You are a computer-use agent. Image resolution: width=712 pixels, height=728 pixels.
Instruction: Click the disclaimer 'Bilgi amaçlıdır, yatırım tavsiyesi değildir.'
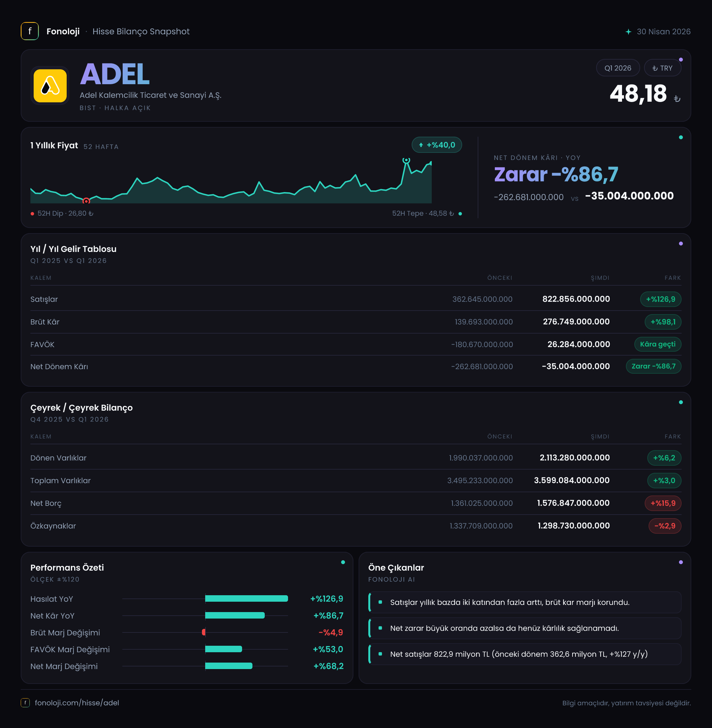point(626,703)
